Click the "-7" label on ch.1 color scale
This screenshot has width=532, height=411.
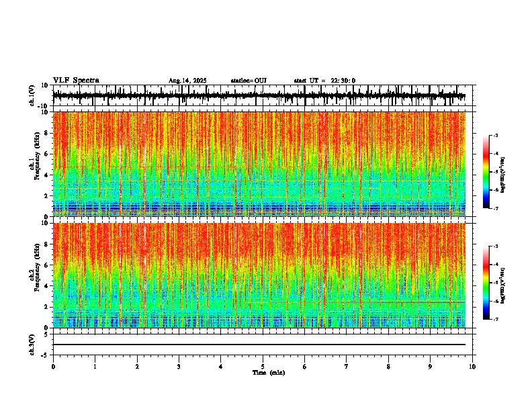click(496, 208)
